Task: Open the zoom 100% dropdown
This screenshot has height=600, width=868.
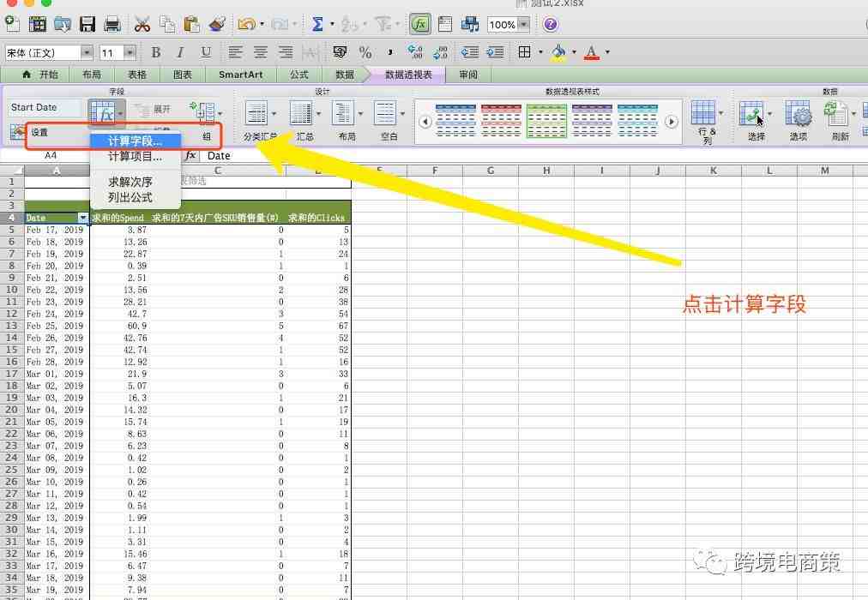Action: tap(524, 24)
